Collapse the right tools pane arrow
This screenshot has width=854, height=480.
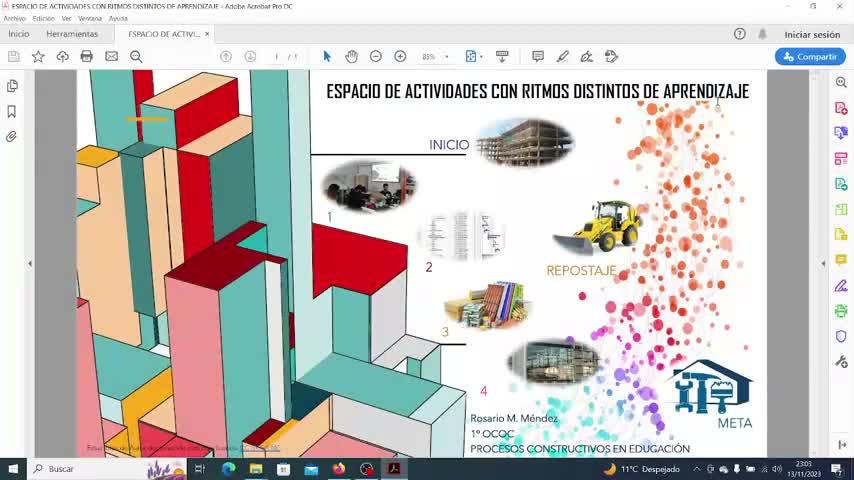click(823, 263)
